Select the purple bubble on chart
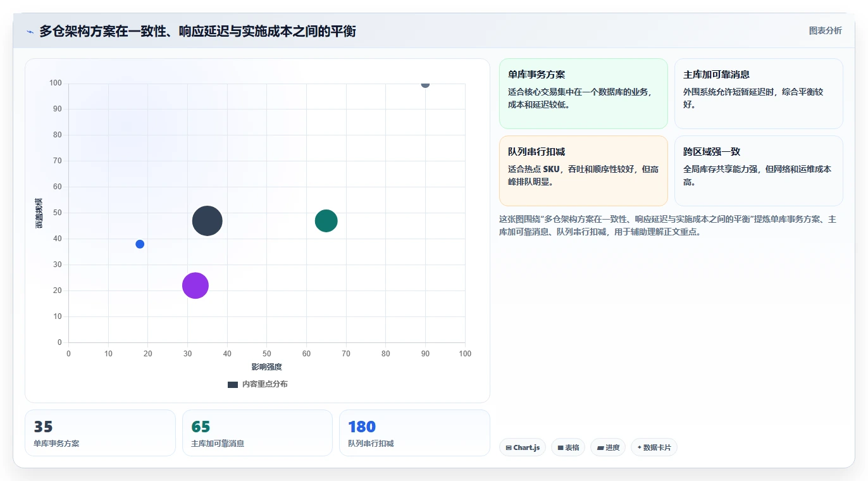Image resolution: width=868 pixels, height=481 pixels. 195,285
